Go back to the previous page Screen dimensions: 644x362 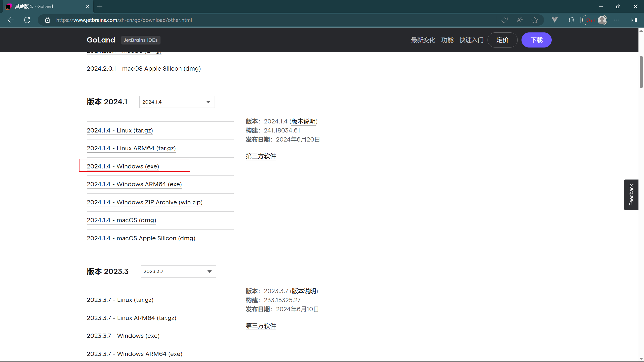11,20
